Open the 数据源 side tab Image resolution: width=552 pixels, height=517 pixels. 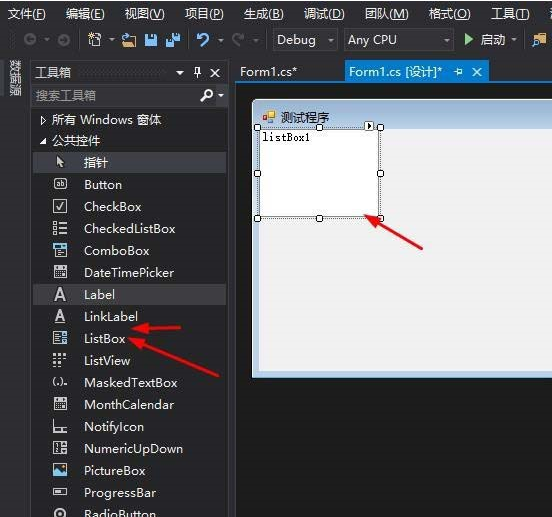(x=15, y=78)
